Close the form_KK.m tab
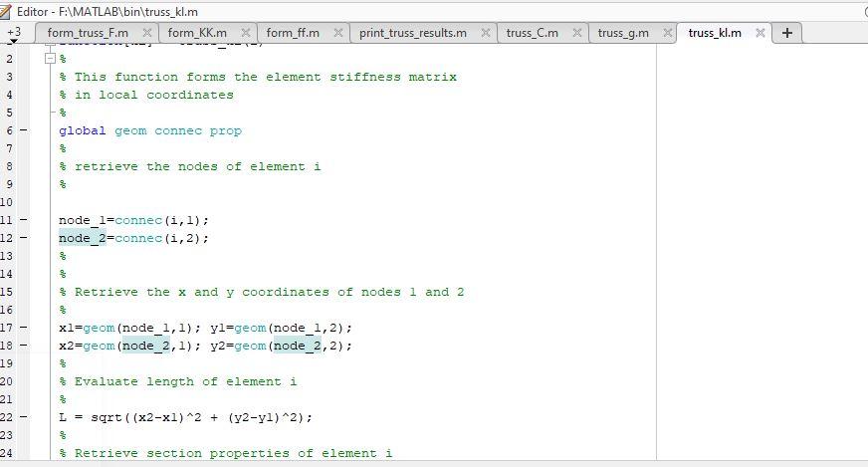Image resolution: width=868 pixels, height=467 pixels. tap(246, 33)
